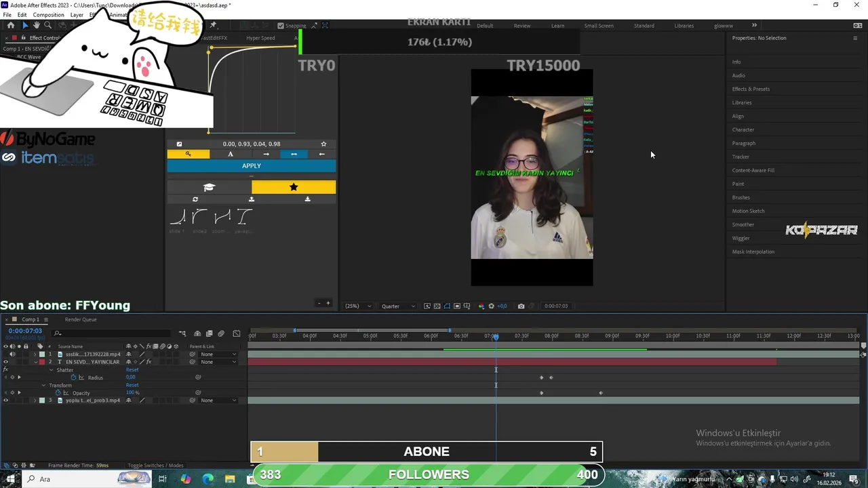This screenshot has height=488, width=868.
Task: Open the Quarter resolution dropdown
Action: 398,306
